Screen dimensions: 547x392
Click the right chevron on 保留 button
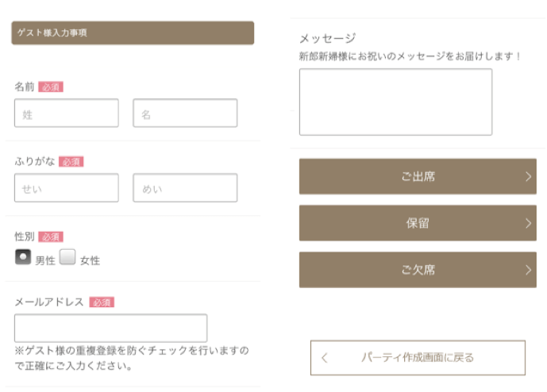pos(529,224)
